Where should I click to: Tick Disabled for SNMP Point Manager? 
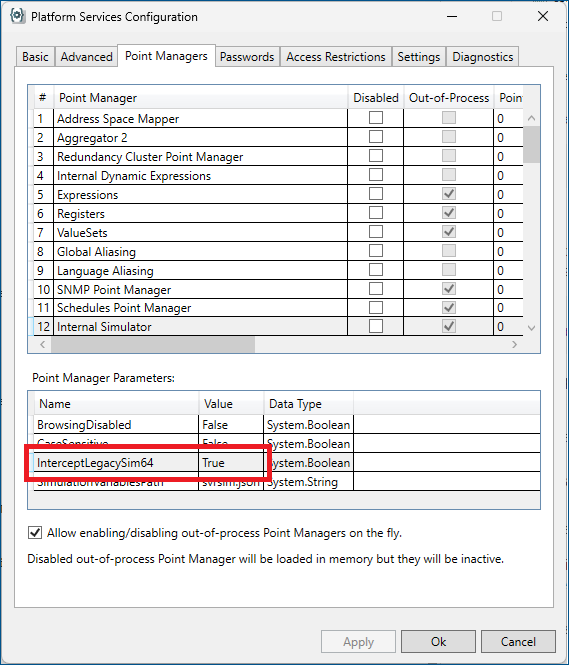coord(376,289)
